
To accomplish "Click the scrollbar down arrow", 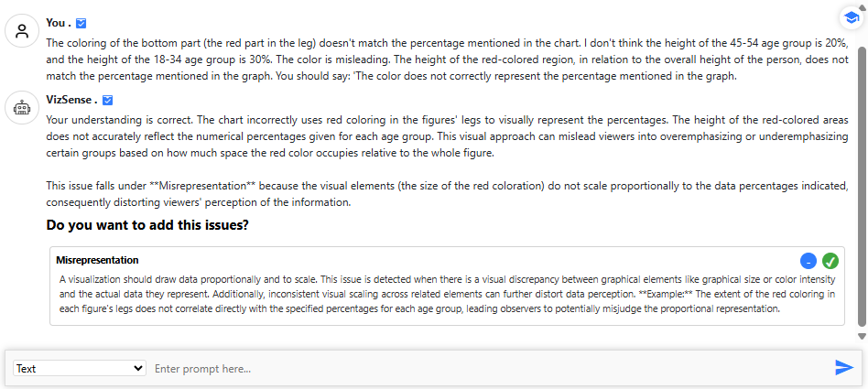I will [861, 337].
